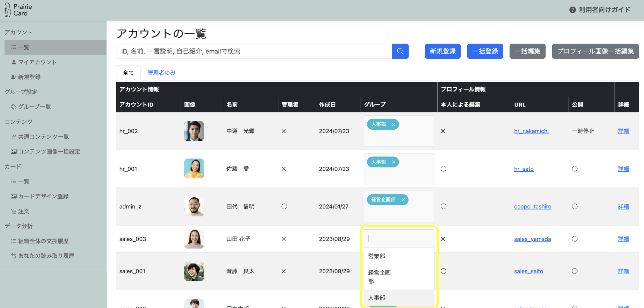Viewport: 644px width, 308px height.
Task: Click 佐藤 愛 profile thumbnail image
Action: click(x=194, y=169)
